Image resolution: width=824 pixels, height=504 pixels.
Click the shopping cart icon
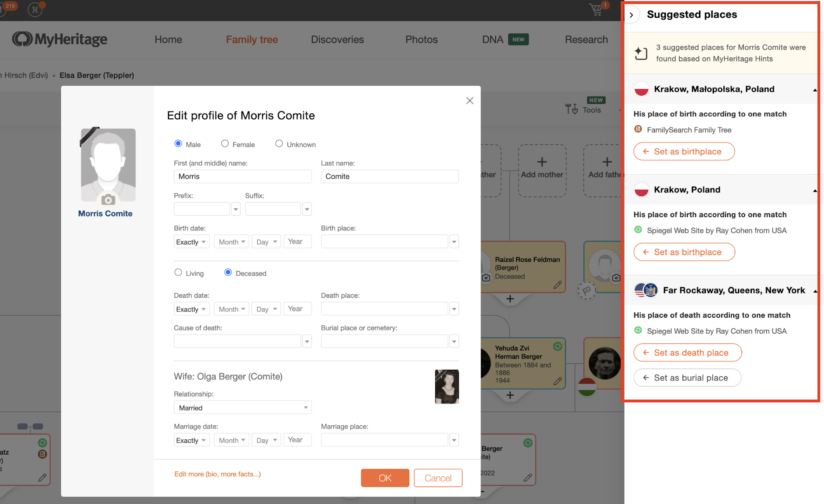[596, 9]
